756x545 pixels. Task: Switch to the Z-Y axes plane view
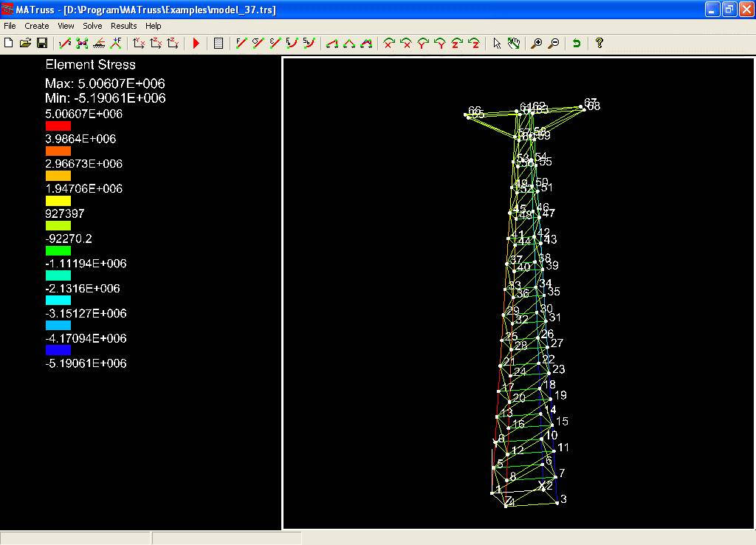pyautogui.click(x=173, y=44)
